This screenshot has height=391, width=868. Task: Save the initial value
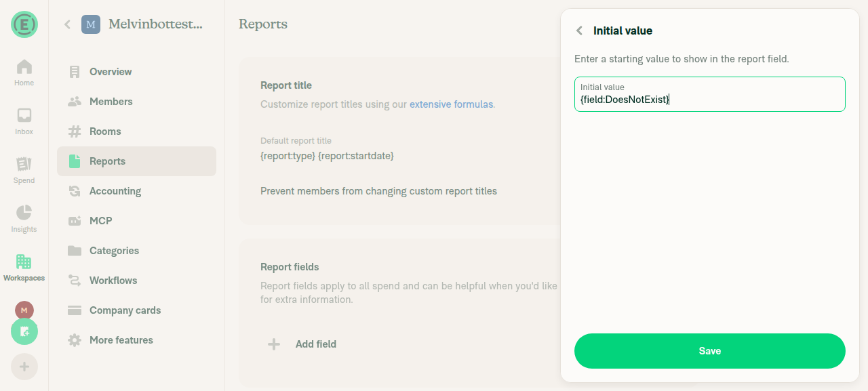click(x=710, y=351)
